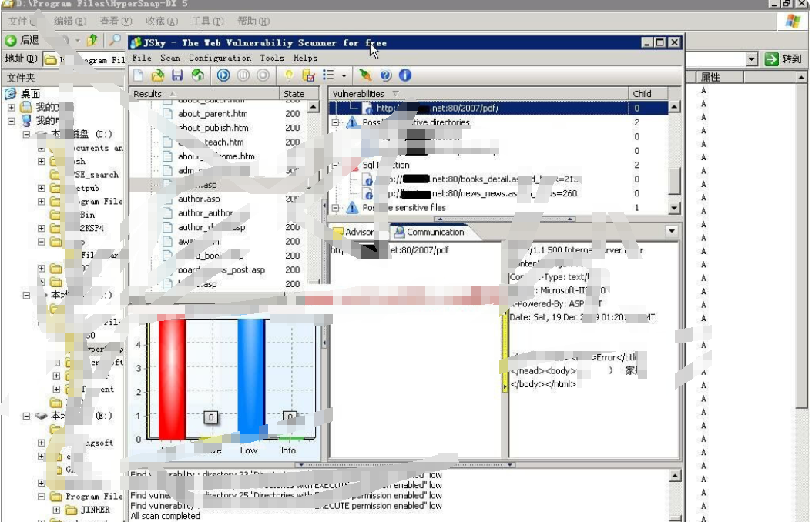Click Explorer Go button (转到)

tap(783, 59)
